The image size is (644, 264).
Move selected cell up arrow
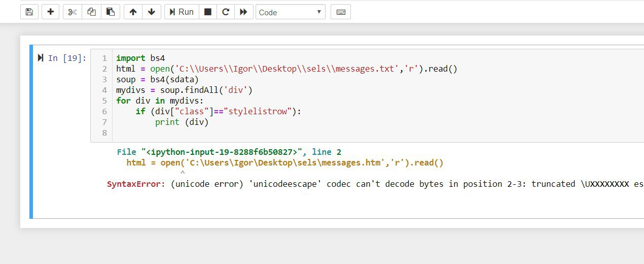pyautogui.click(x=133, y=12)
